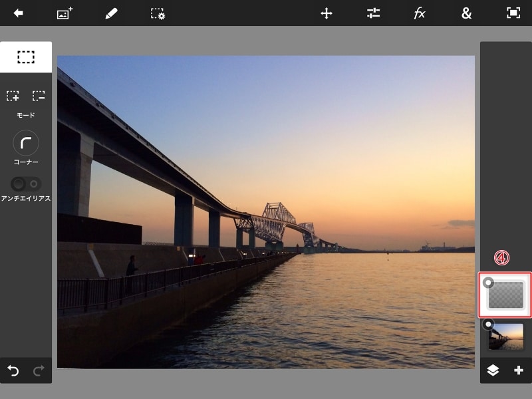Enable subtract-from-selection mode
532x399 pixels.
point(39,96)
